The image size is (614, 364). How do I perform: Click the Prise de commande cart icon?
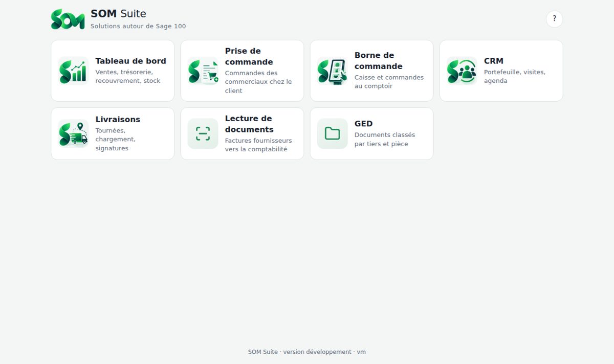tap(203, 71)
